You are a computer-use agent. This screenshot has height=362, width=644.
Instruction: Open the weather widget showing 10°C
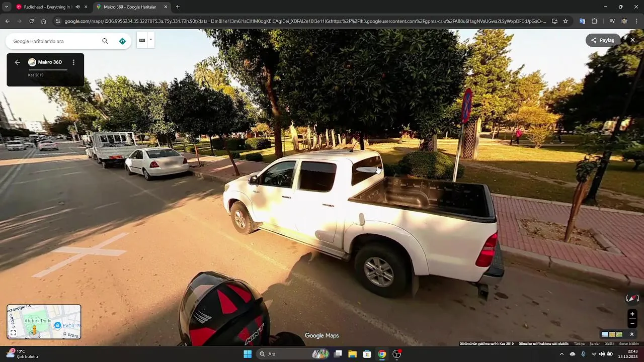(x=23, y=354)
